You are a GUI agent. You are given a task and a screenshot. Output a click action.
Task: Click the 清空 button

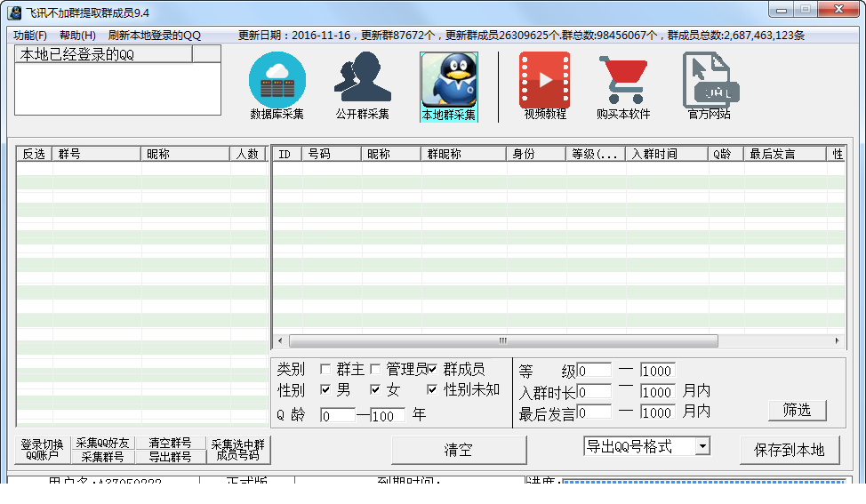458,450
